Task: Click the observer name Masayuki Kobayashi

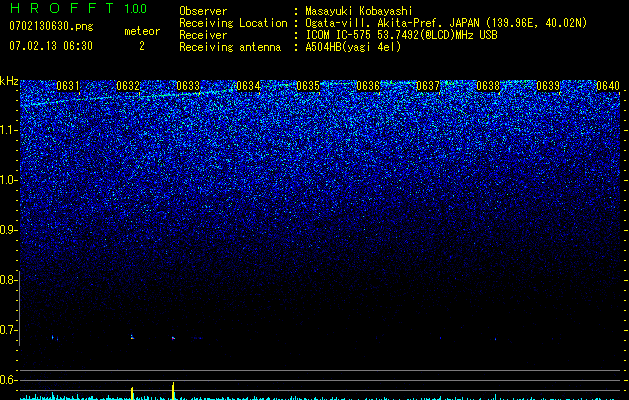Action: [359, 11]
